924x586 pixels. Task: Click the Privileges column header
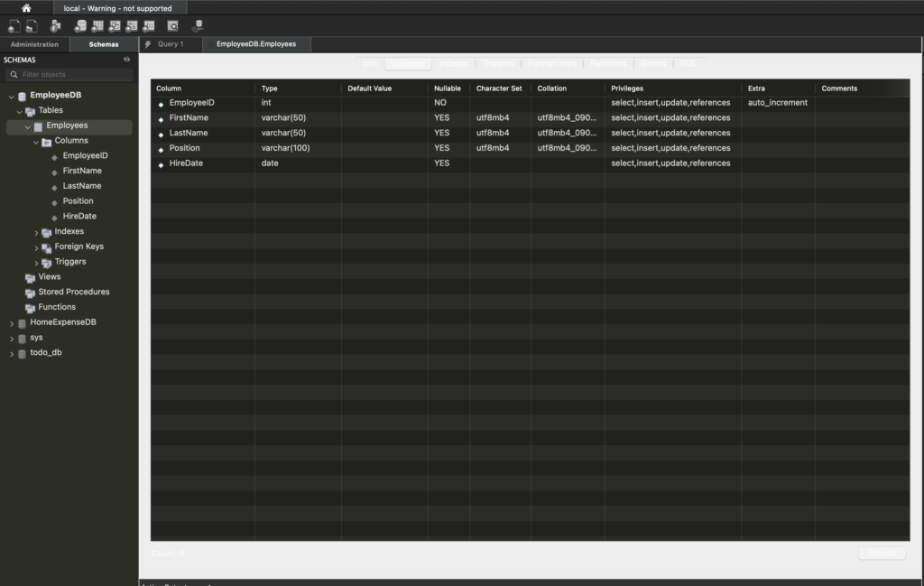click(x=627, y=88)
